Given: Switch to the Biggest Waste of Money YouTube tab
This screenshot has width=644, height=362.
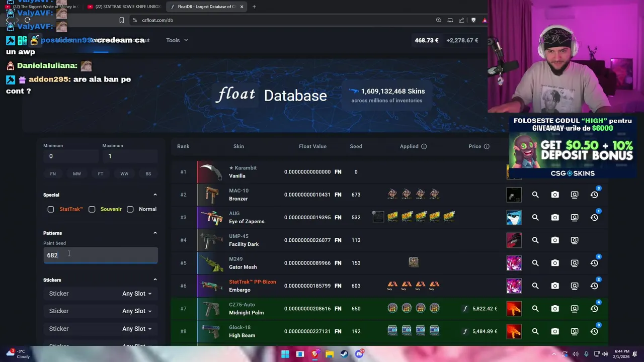Looking at the screenshot, I should pyautogui.click(x=42, y=7).
